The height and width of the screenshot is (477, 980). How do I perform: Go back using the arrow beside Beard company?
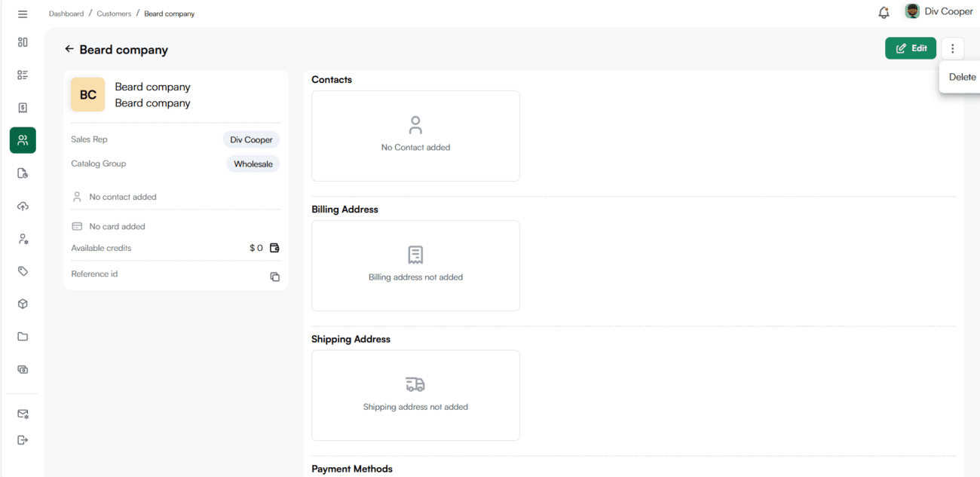69,49
